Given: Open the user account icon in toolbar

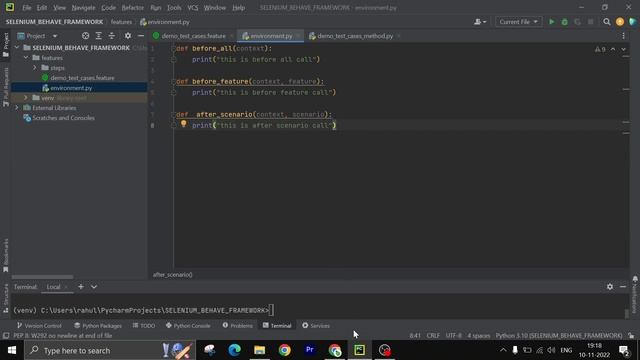Looking at the screenshot, I should click(480, 22).
